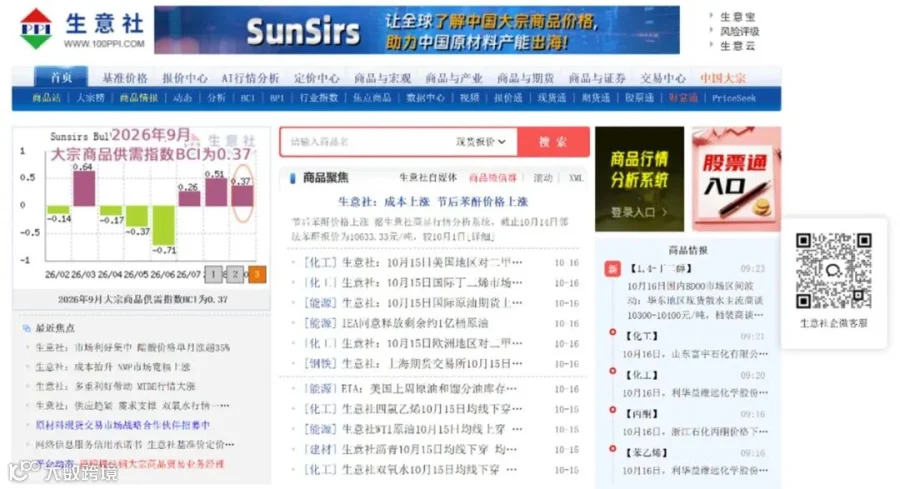900x489 pixels.
Task: Open the 生意宝 link
Action: point(738,17)
